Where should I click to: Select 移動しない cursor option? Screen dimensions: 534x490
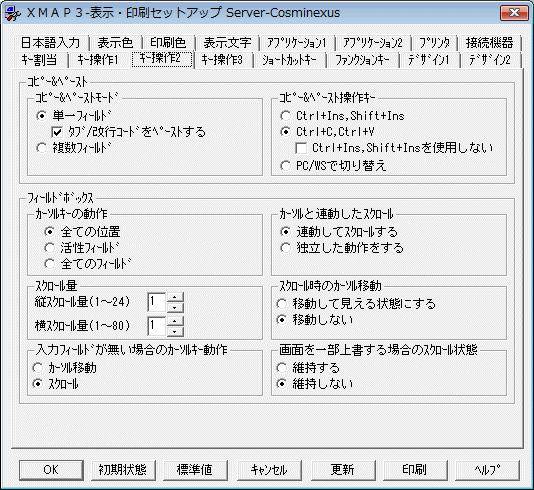315,320
